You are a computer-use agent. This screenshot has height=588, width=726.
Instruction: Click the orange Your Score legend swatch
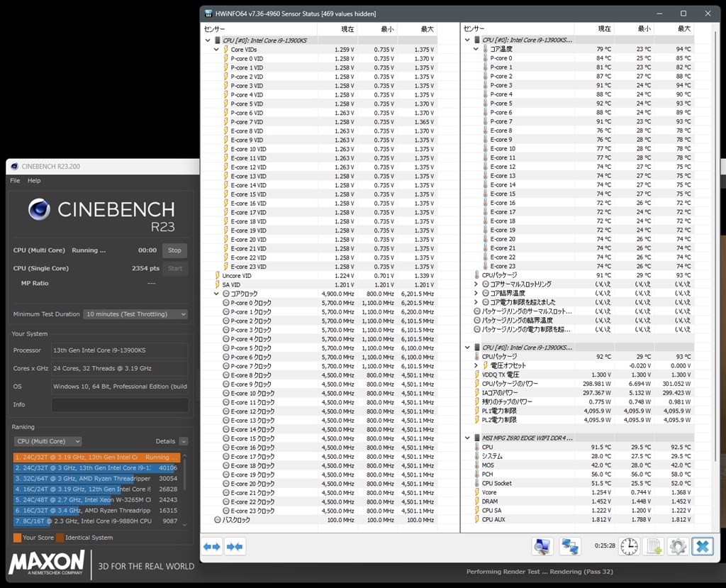(x=17, y=538)
